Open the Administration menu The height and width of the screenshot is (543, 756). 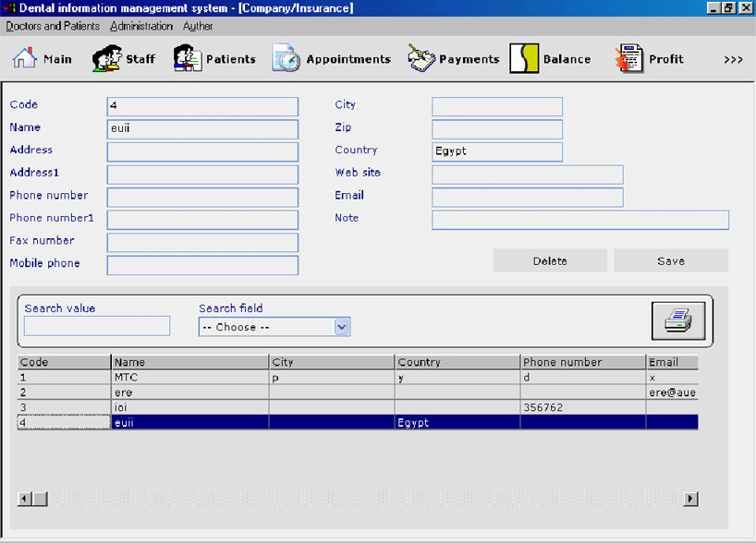[141, 26]
